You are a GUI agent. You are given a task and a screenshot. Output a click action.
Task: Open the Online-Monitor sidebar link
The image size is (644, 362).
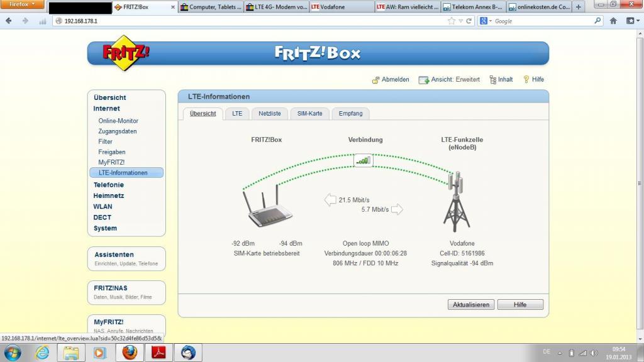point(118,121)
